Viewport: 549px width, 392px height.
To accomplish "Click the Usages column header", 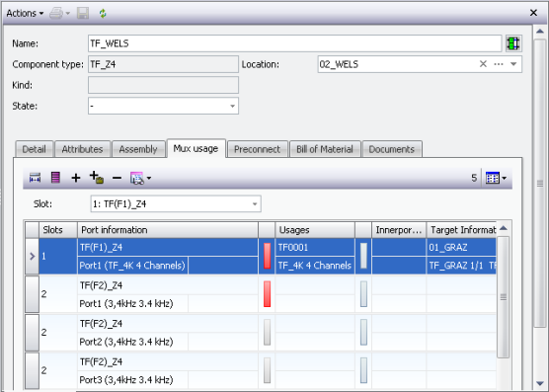I will (315, 230).
